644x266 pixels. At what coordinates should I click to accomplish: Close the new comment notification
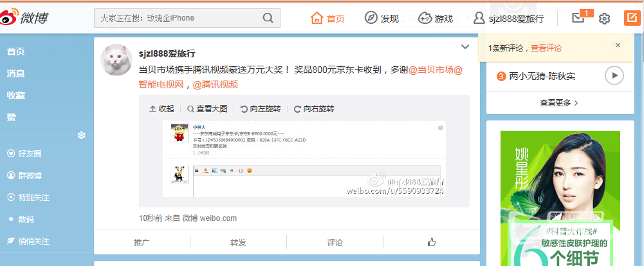click(x=618, y=45)
